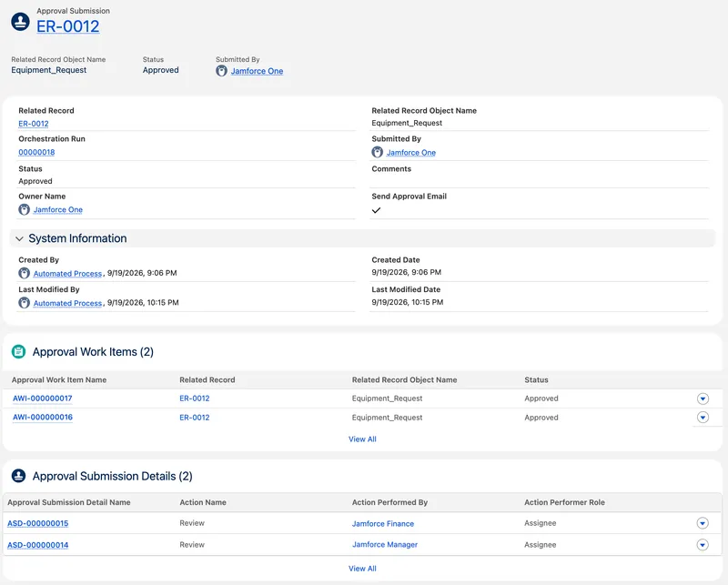Click View All under Approval Submission Details
The height and width of the screenshot is (585, 728).
pyautogui.click(x=362, y=569)
